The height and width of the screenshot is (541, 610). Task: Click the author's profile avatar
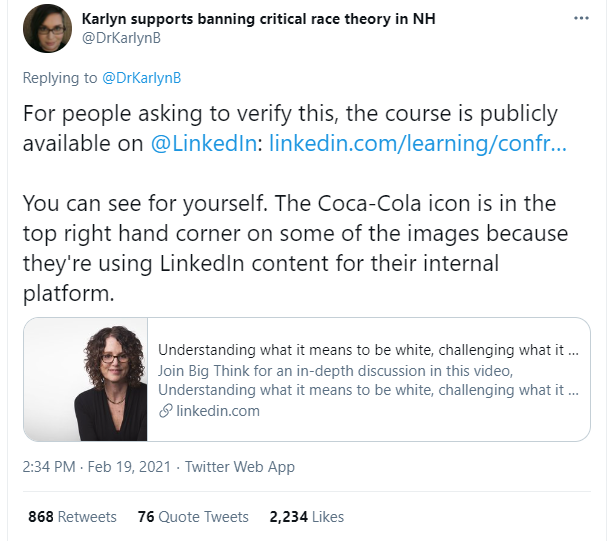coord(47,28)
